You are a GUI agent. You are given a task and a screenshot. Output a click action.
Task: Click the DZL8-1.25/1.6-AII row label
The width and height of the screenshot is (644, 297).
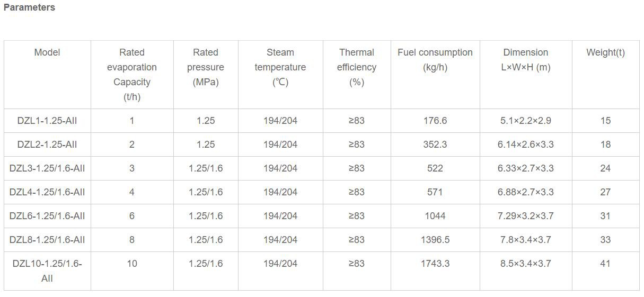tap(47, 240)
